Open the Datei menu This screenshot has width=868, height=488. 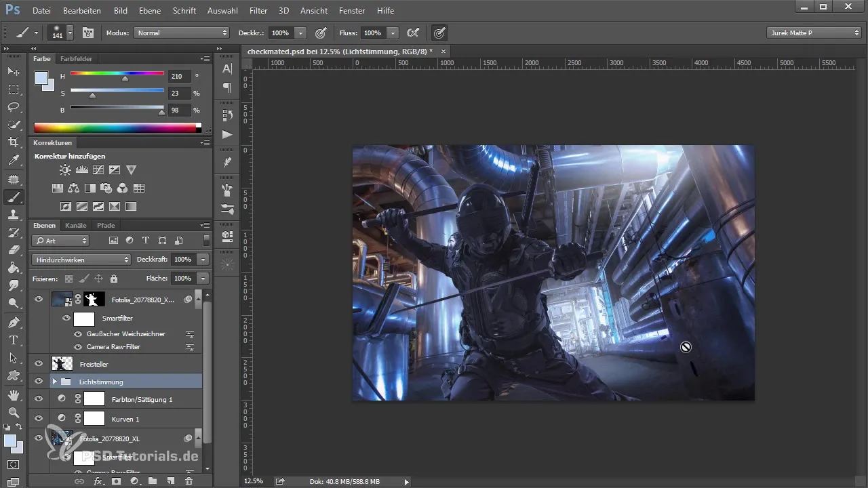pyautogui.click(x=41, y=11)
